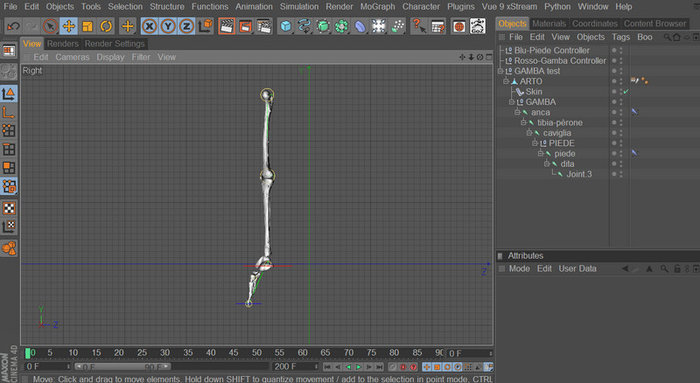Image resolution: width=700 pixels, height=383 pixels.
Task: Click the Use Texture mode checkerboard icon
Action: pos(9,208)
